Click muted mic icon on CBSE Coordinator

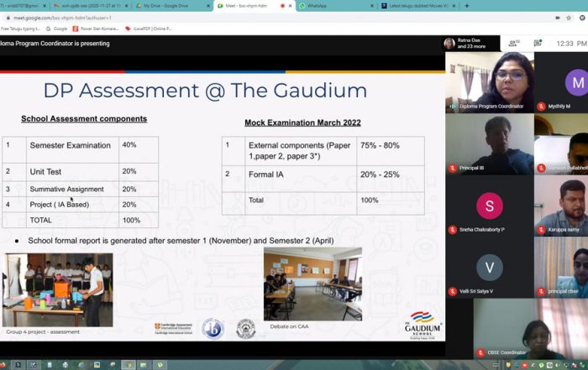click(480, 352)
